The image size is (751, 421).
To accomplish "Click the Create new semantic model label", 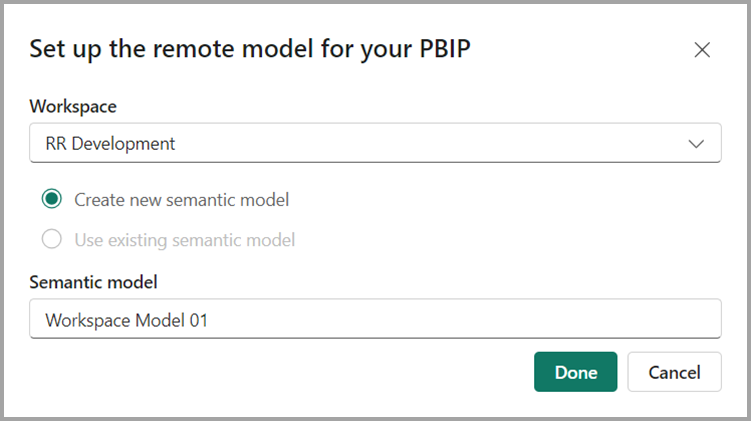I will 181,200.
